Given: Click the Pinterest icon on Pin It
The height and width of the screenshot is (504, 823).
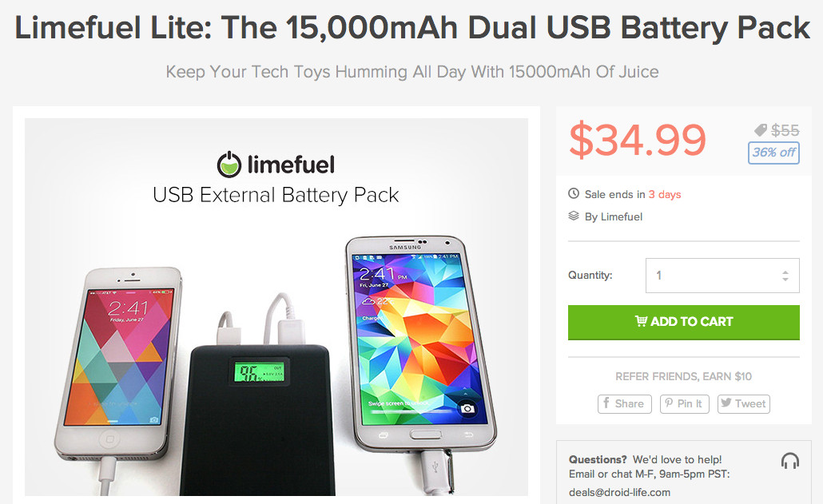Looking at the screenshot, I should [x=669, y=403].
